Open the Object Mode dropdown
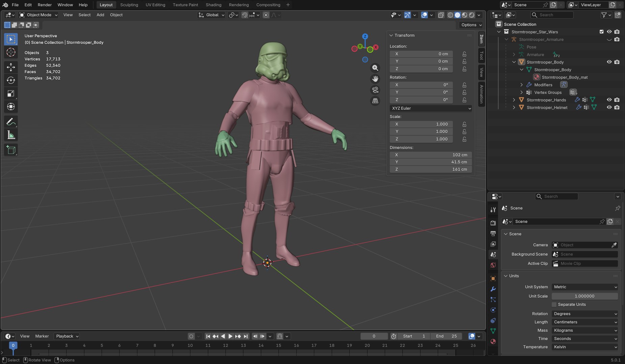 pos(38,15)
